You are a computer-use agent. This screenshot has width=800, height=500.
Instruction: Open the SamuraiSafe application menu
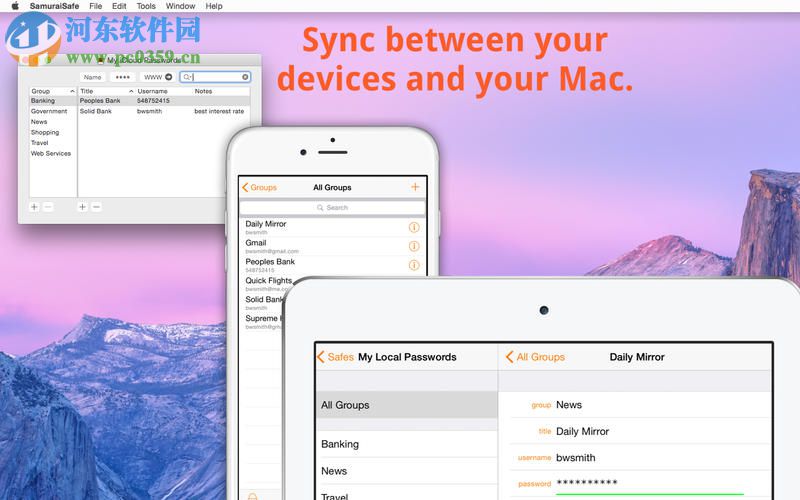pyautogui.click(x=55, y=6)
